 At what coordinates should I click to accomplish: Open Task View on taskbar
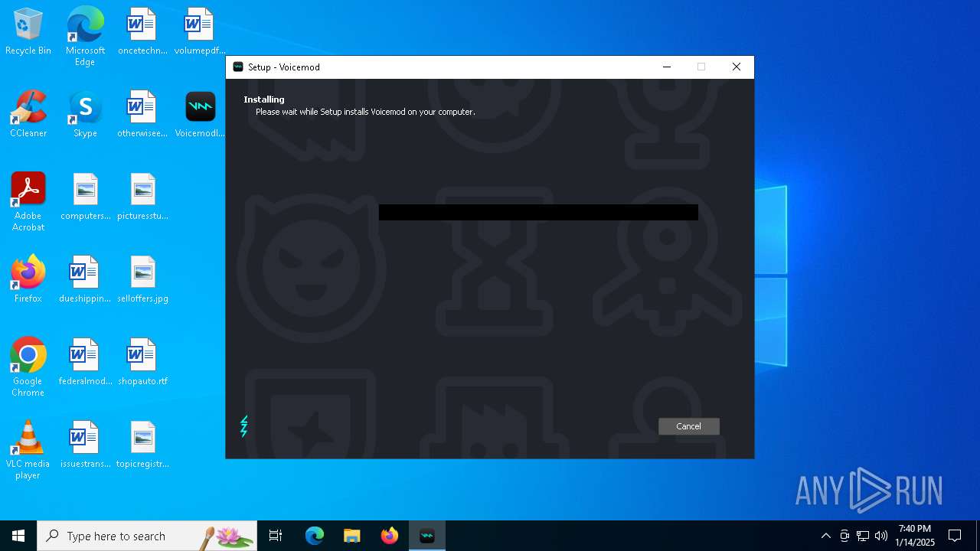(276, 536)
